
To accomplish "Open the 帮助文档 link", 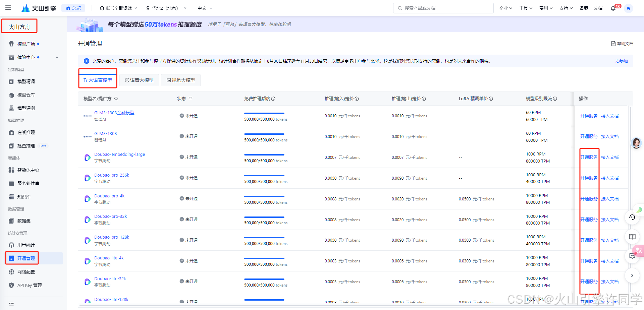I will pos(622,44).
